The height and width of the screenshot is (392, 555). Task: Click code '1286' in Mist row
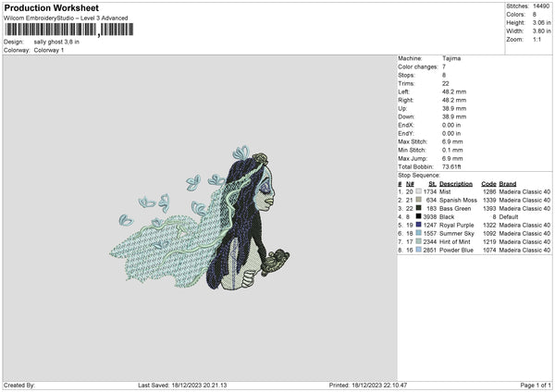click(x=489, y=191)
